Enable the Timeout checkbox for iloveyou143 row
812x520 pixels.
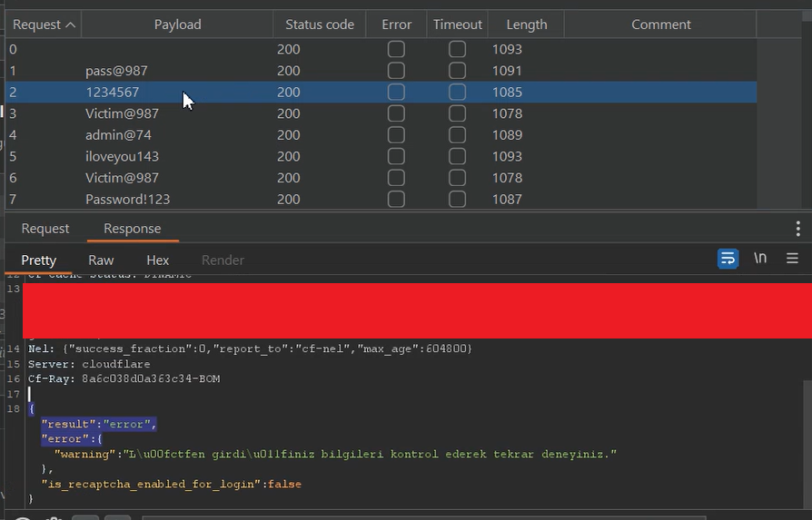[x=457, y=156]
